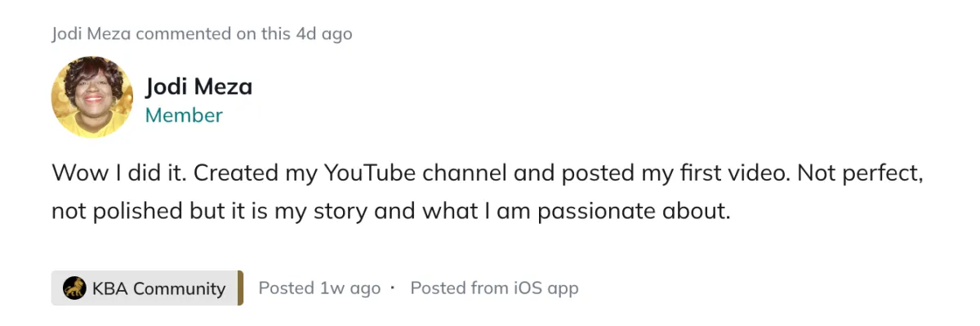Click 'not polished' on the post's second line
Screen dimensions: 980x326
116,212
